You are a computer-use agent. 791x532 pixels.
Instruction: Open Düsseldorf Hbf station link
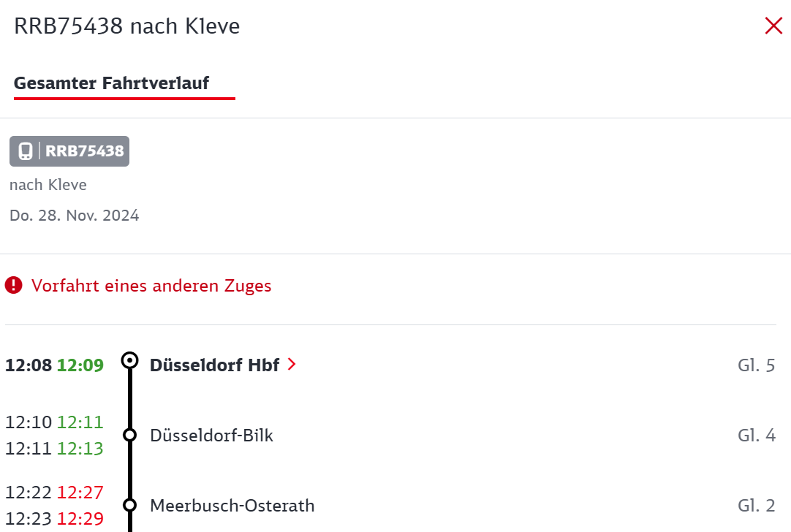pos(214,365)
